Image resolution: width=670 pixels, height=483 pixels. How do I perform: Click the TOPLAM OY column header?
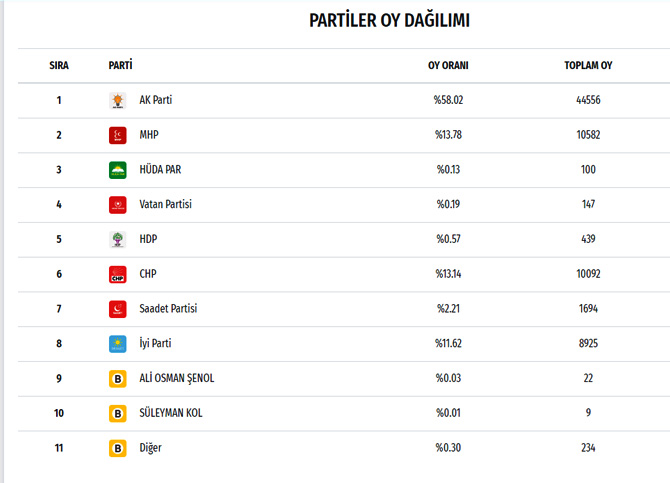pos(588,65)
